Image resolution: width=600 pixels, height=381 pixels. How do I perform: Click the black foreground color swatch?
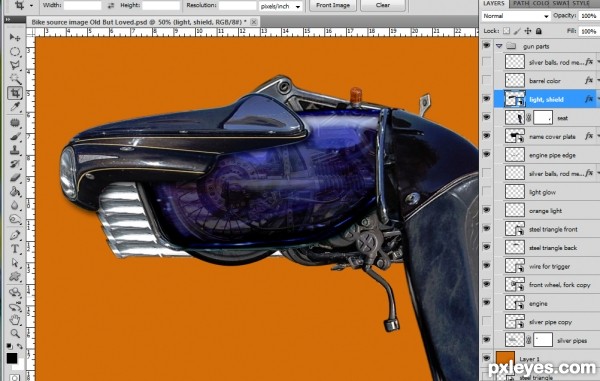click(x=11, y=358)
